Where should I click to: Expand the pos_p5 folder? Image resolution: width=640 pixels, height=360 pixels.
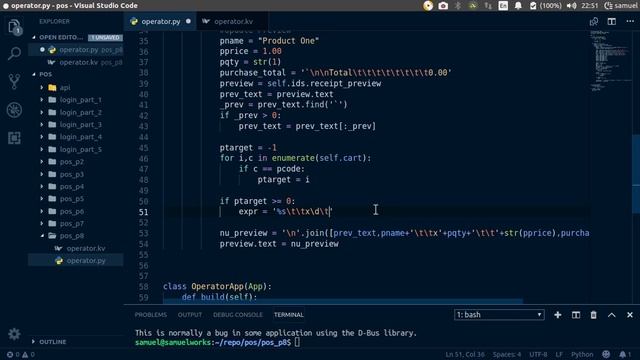pyautogui.click(x=42, y=199)
